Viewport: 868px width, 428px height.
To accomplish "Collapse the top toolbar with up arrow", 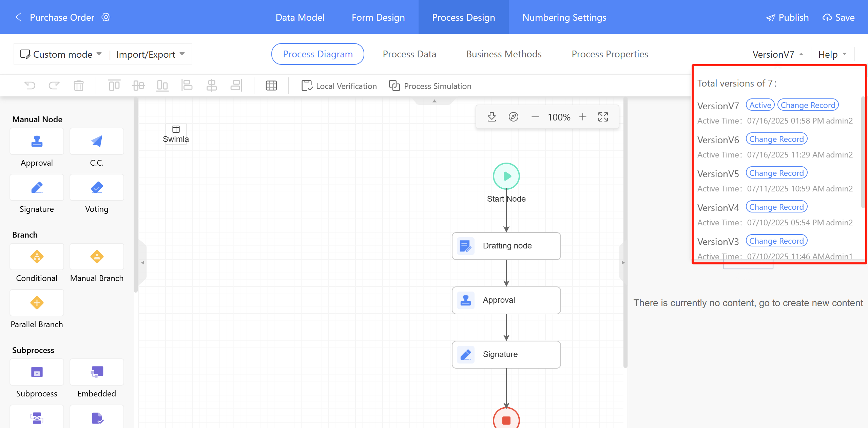I will [x=434, y=101].
